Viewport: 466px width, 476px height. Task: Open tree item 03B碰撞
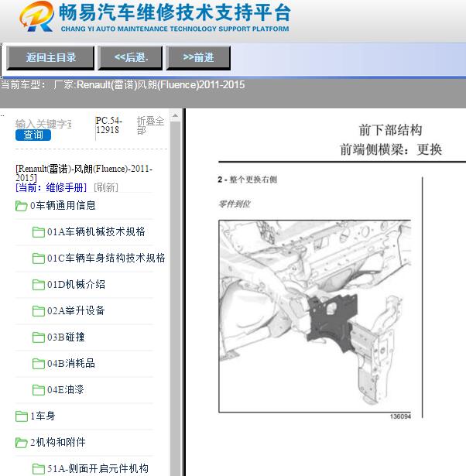pyautogui.click(x=66, y=337)
